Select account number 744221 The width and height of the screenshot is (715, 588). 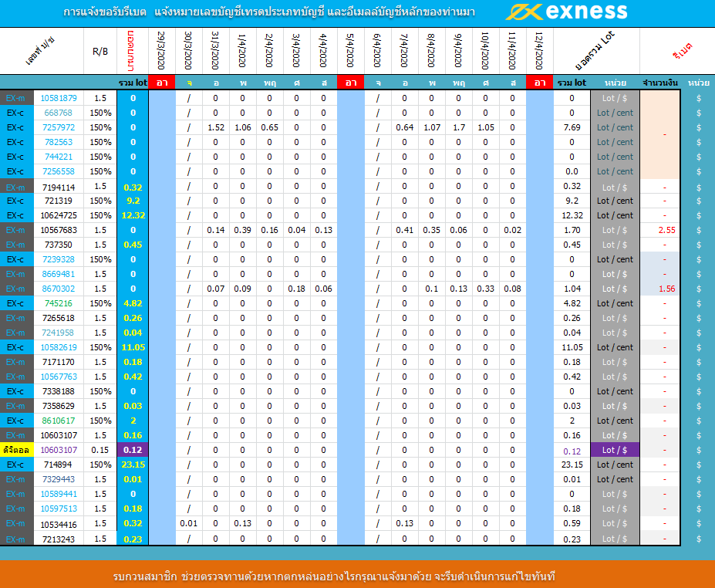[x=59, y=157]
